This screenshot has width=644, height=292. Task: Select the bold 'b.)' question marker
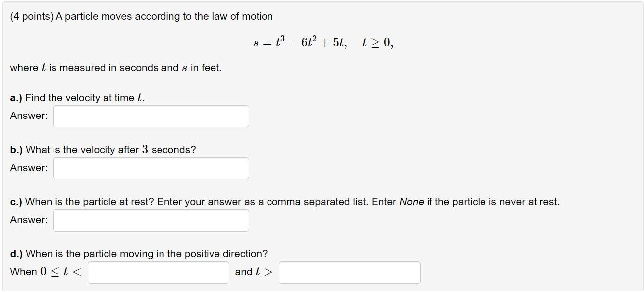coord(16,150)
